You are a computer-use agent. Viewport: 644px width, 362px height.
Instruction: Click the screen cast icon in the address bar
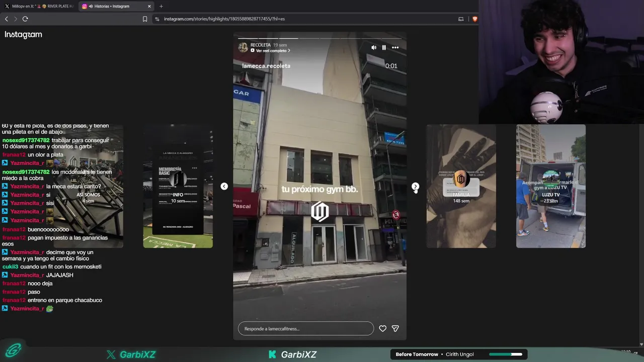tap(461, 19)
